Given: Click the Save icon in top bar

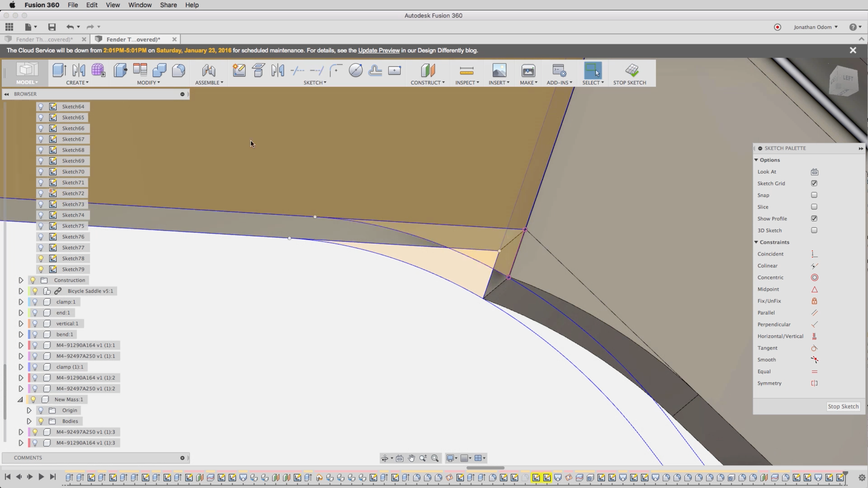Looking at the screenshot, I should pos(52,27).
